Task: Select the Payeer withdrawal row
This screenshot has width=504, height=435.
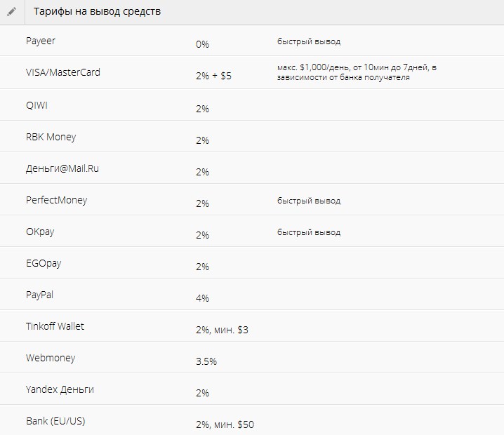Action: pyautogui.click(x=252, y=41)
